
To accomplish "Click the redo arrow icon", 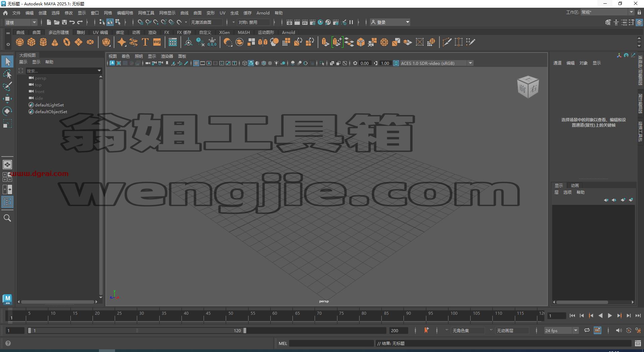I will 80,22.
